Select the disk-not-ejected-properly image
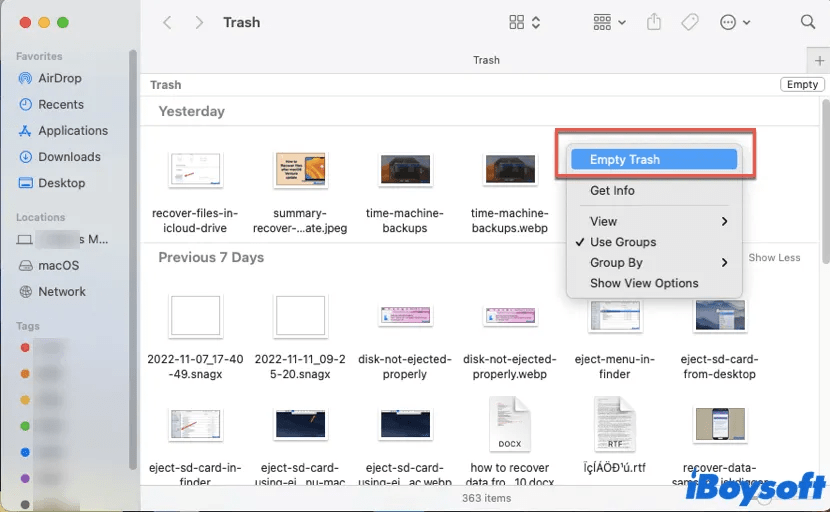 click(x=405, y=315)
